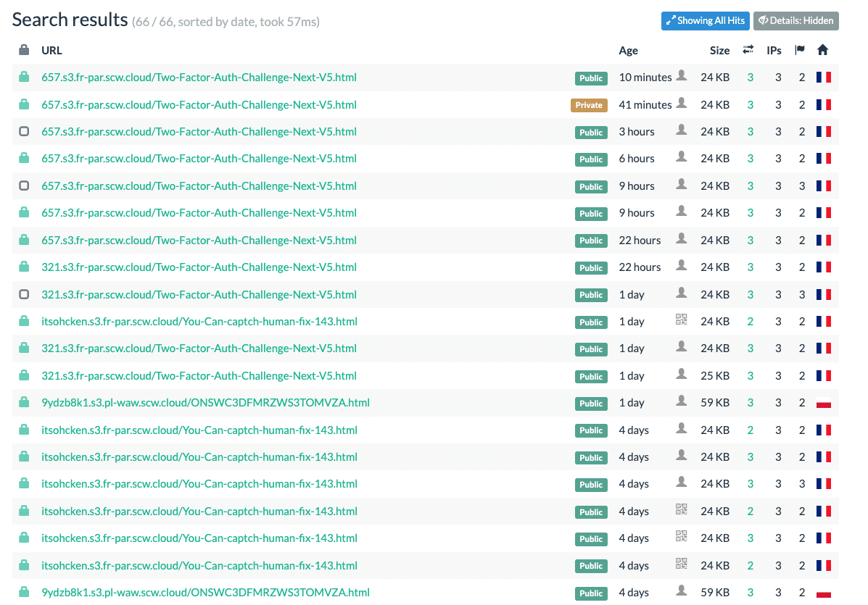
Task: Click the Size column header
Action: (719, 50)
